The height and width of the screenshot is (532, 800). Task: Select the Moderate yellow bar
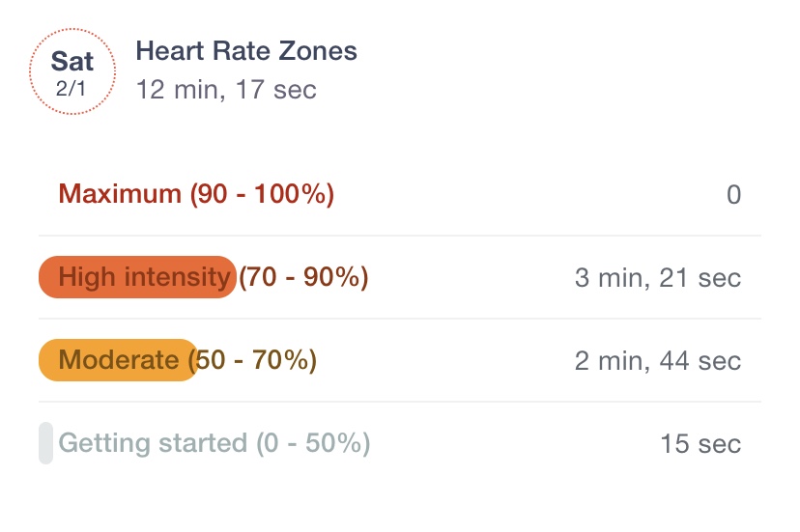click(x=119, y=360)
